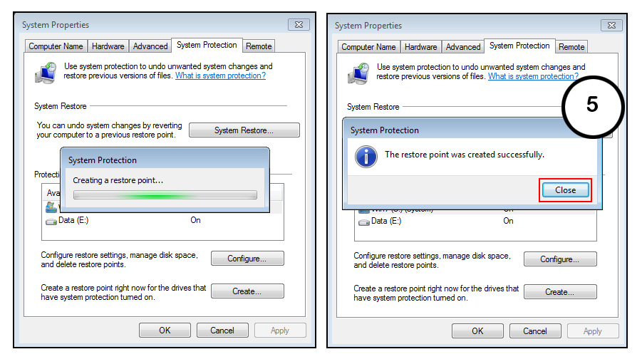This screenshot has width=642, height=364.
Task: Close the left System Properties window with X
Action: 299,24
